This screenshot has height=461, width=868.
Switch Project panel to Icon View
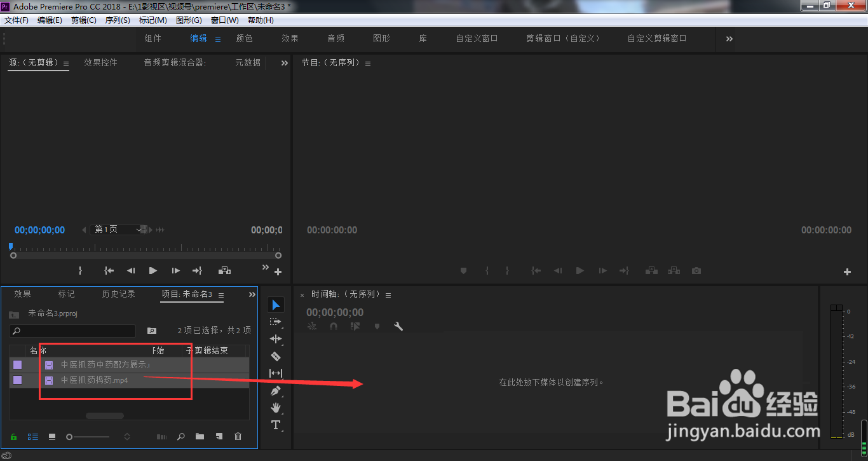click(x=52, y=437)
